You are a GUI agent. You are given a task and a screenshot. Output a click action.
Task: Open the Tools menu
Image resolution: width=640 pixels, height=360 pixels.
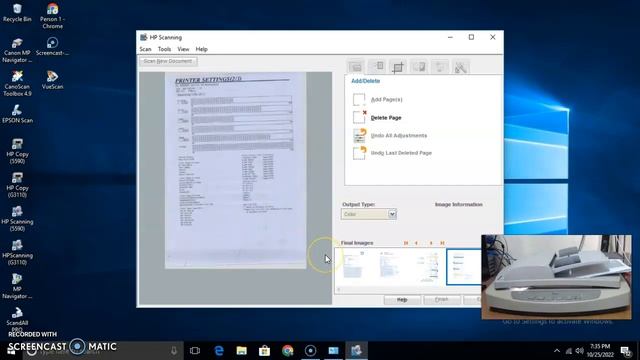164,49
